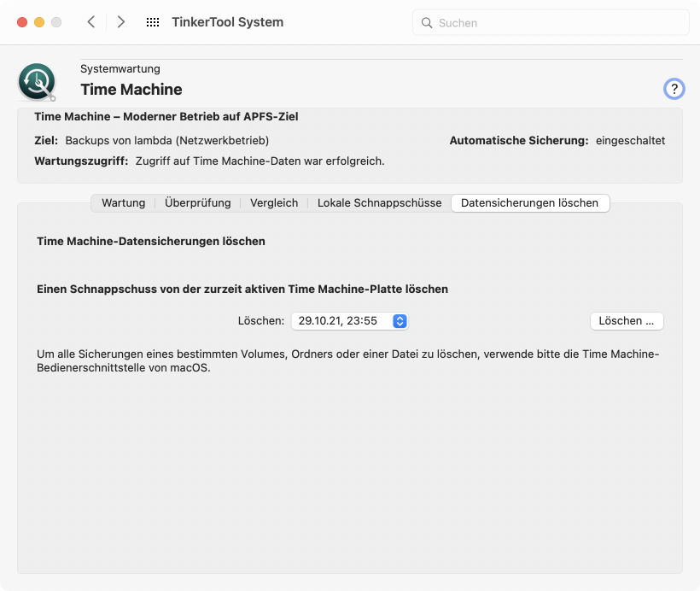The height and width of the screenshot is (591, 700).
Task: Click the 'Um alle Sicherungen eines bestimmten Volumes' note
Action: point(347,361)
